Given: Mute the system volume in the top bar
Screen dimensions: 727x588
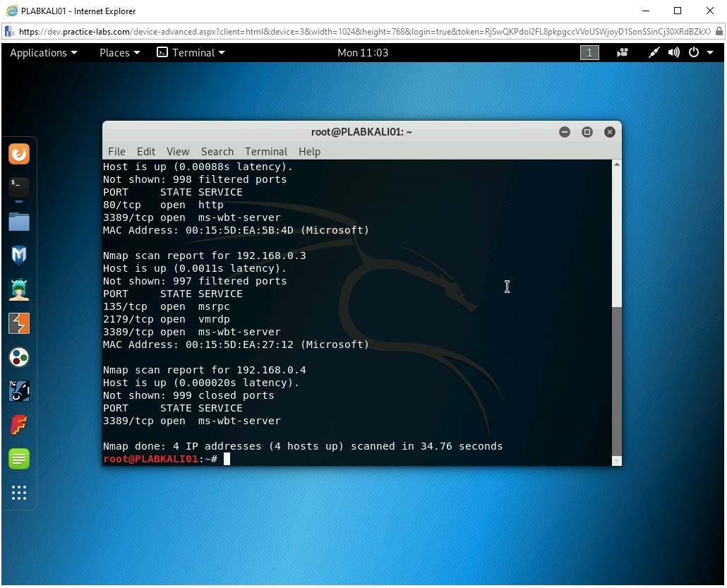Looking at the screenshot, I should click(x=673, y=52).
